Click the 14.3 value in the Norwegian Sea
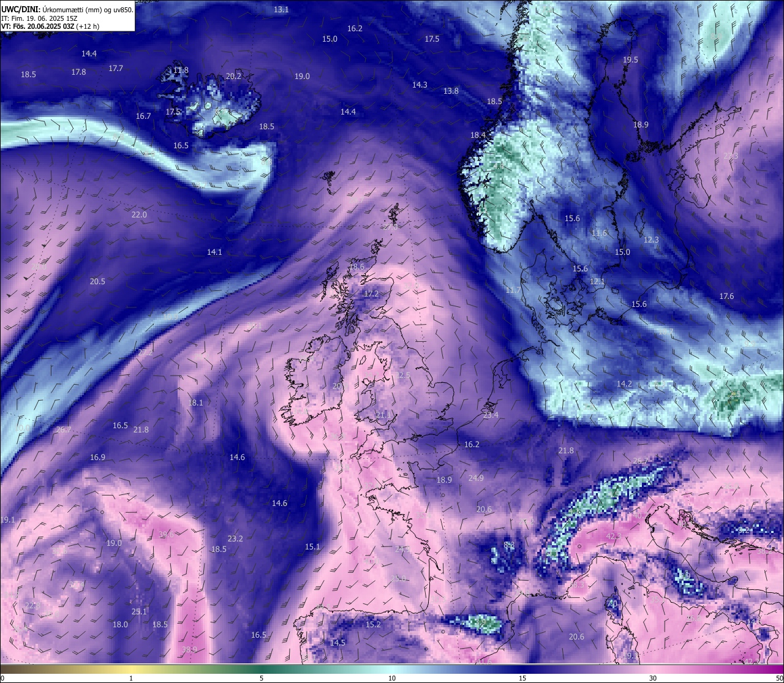784x683 pixels. 420,85
